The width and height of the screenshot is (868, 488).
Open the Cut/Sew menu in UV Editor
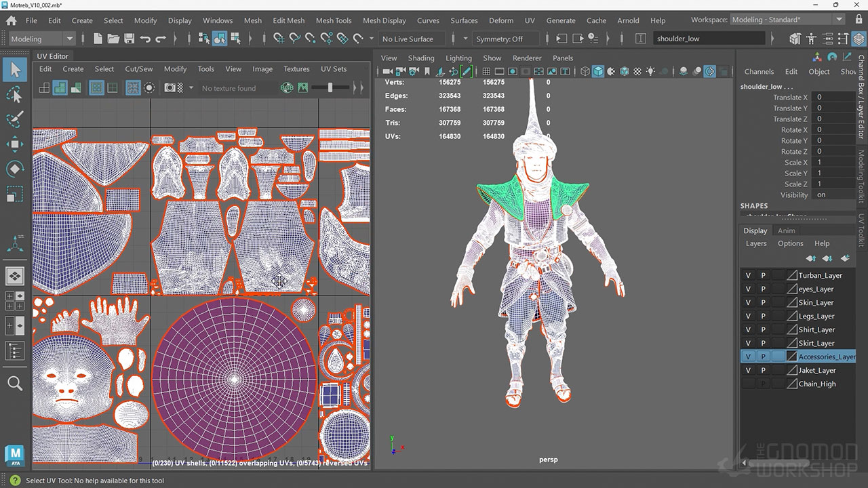[138, 69]
